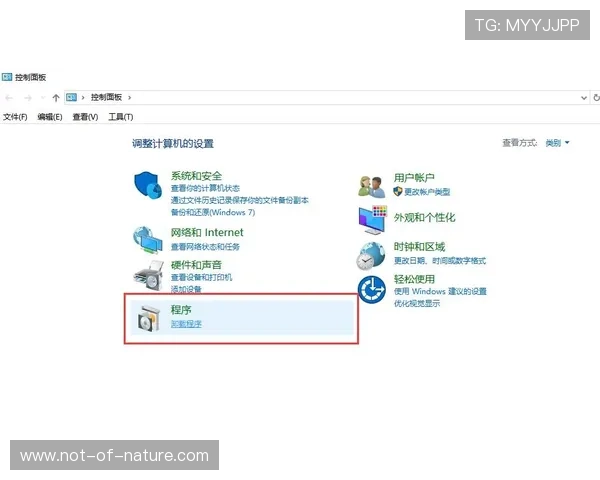Open the View by 类别 dropdown
Viewport: 600px width, 480px height.
point(557,143)
